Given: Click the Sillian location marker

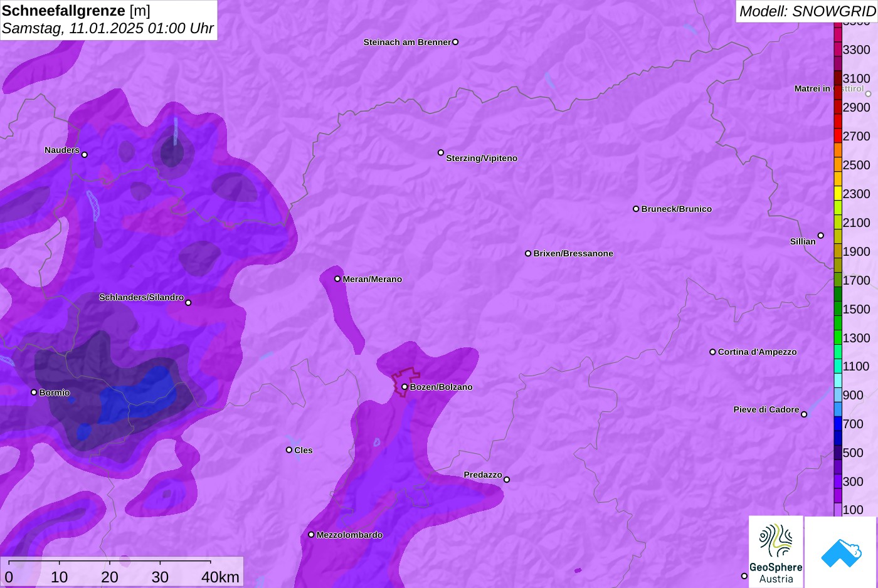Looking at the screenshot, I should click(x=821, y=236).
